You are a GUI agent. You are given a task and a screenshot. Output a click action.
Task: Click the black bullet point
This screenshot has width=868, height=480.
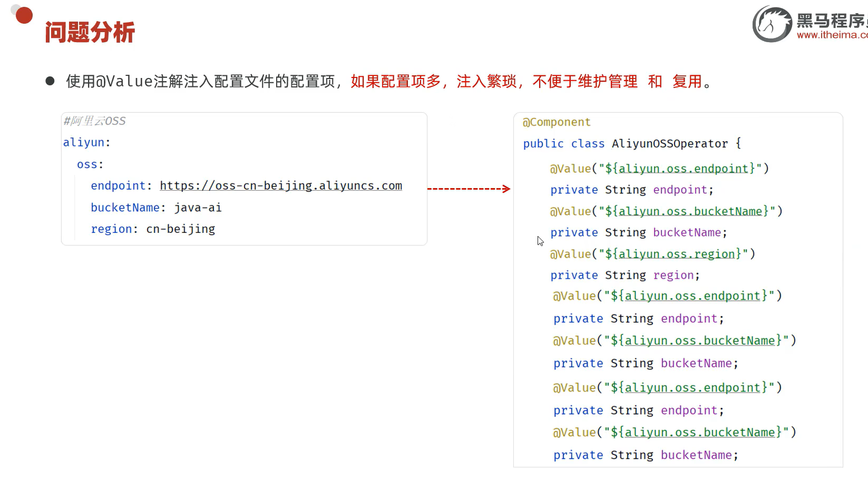[50, 81]
